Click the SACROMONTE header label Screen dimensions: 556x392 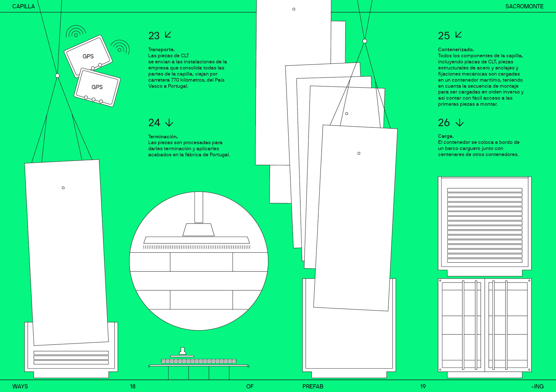pyautogui.click(x=524, y=6)
